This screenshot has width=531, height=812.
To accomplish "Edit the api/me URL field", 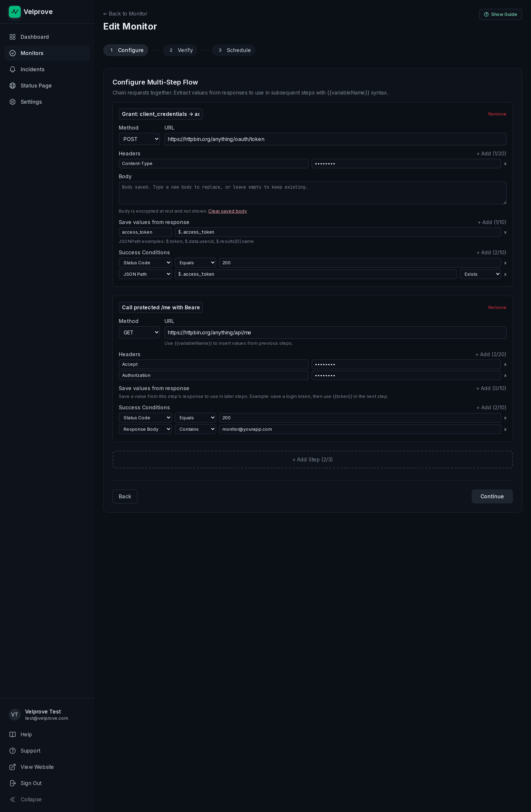I will pos(335,333).
